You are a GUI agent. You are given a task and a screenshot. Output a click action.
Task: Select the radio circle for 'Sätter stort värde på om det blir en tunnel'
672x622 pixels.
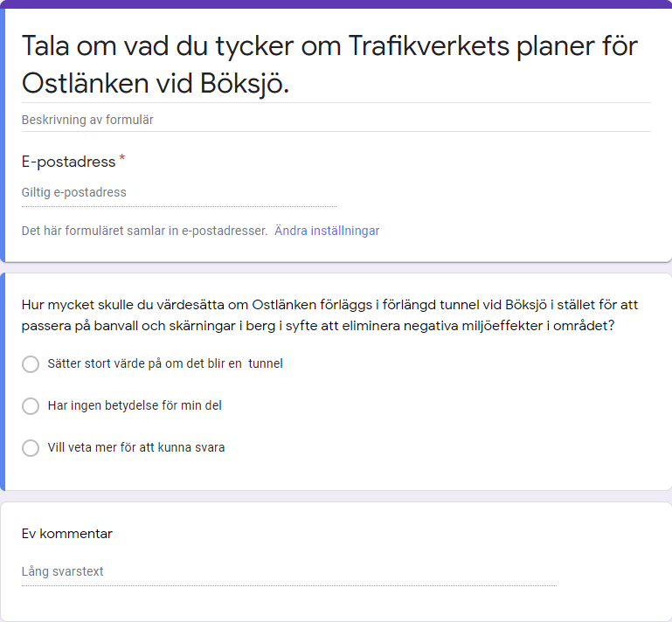pos(31,364)
